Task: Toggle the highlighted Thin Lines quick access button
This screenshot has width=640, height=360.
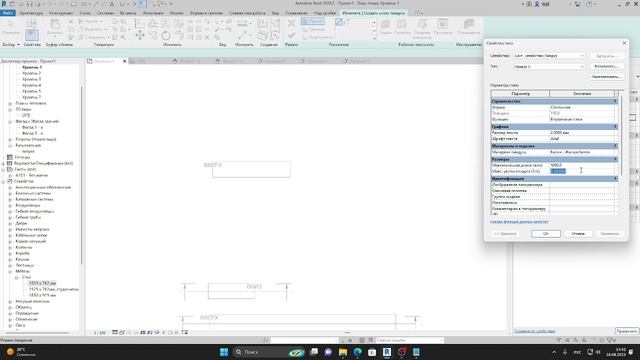Action: click(143, 4)
